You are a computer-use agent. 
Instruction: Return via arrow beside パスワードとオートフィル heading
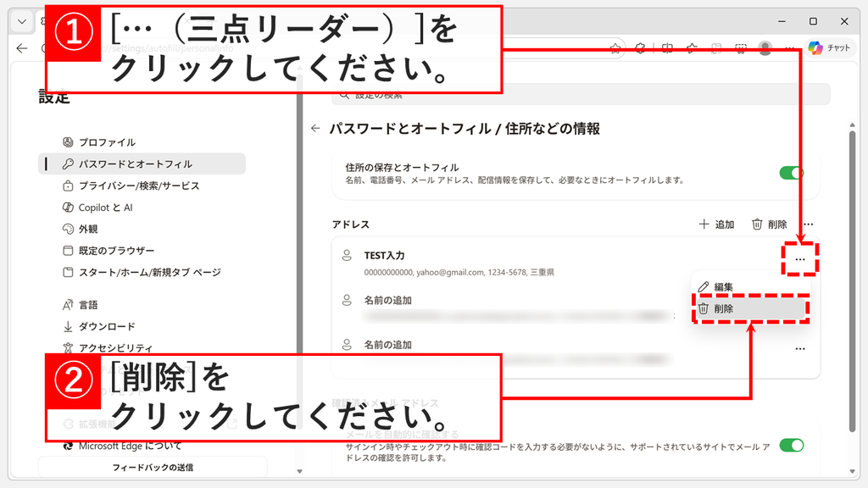point(315,129)
